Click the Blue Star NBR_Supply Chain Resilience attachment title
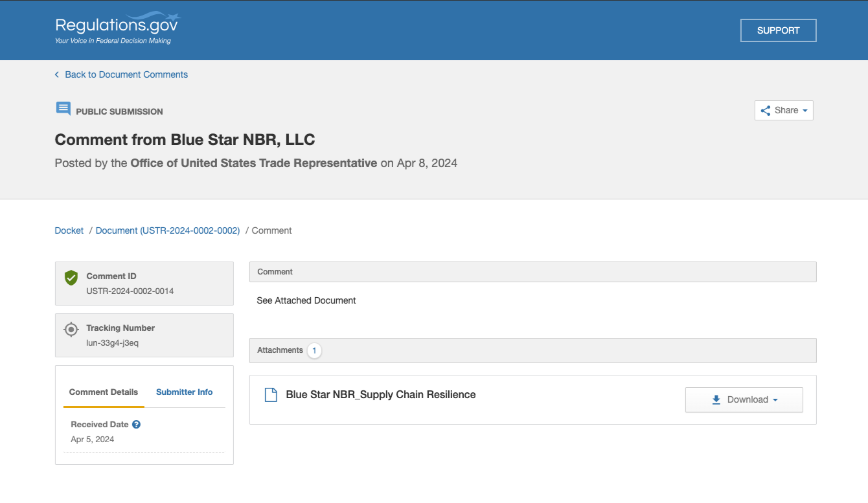 [381, 394]
